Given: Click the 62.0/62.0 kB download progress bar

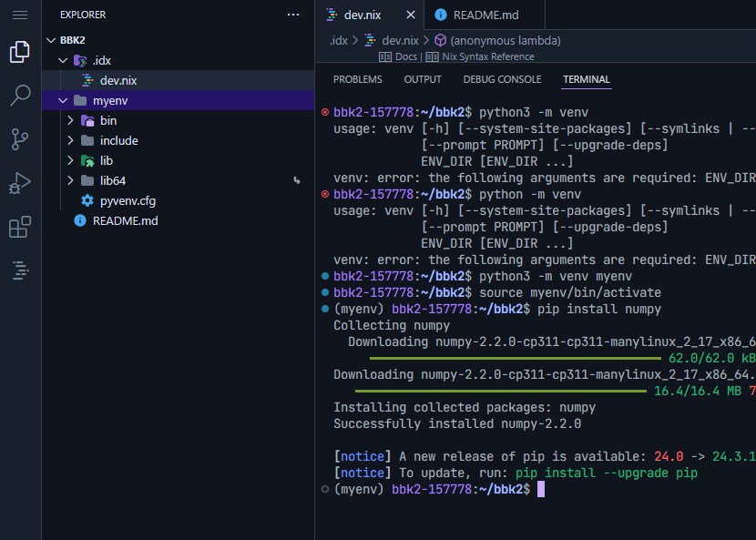Looking at the screenshot, I should [516, 358].
